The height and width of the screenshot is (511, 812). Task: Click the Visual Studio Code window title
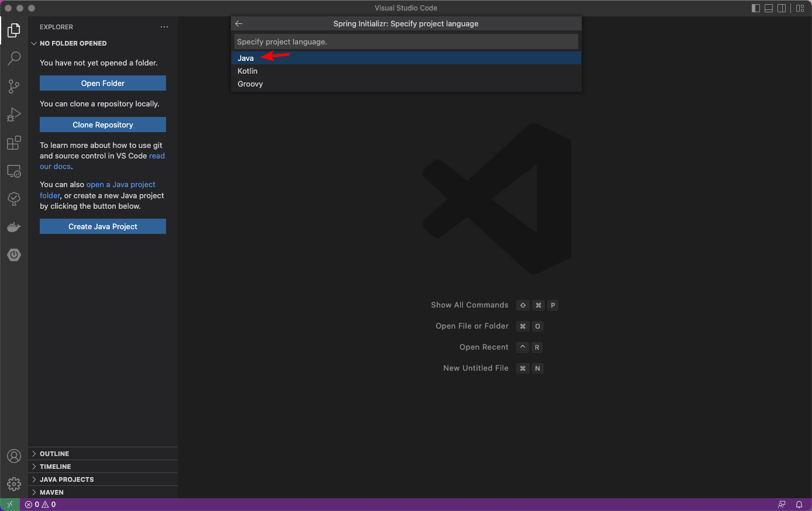click(406, 8)
